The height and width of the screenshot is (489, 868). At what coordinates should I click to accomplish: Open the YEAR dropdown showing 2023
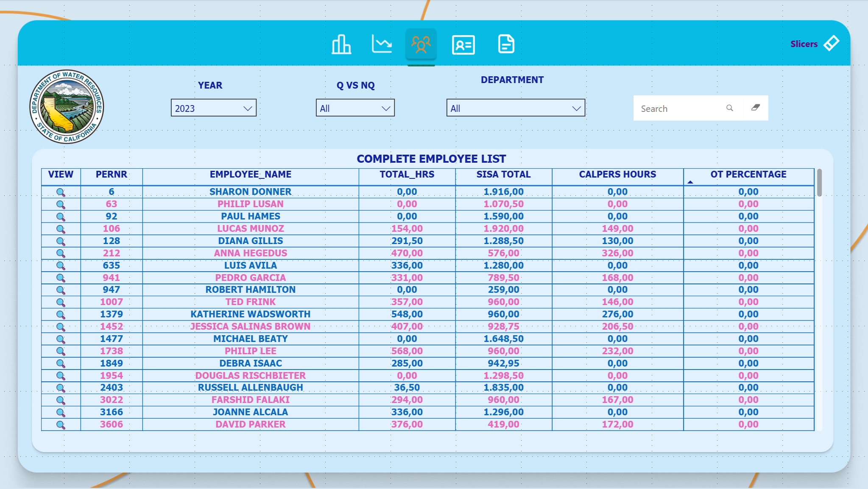pos(213,108)
